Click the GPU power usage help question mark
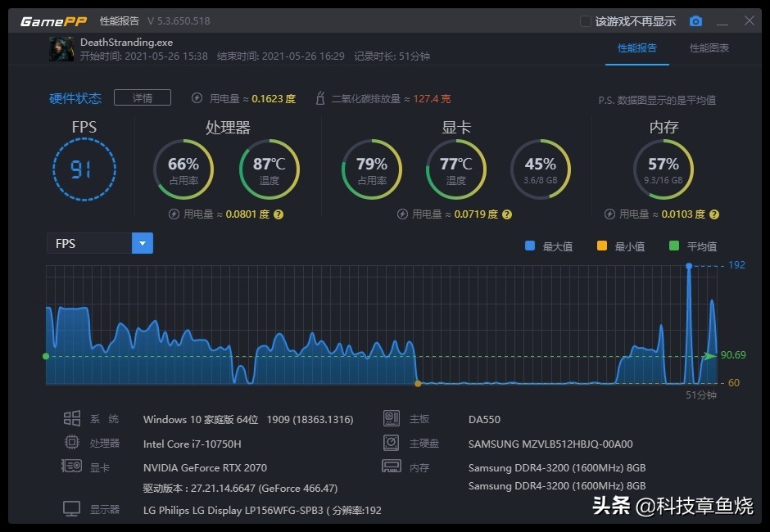Viewport: 770px width, 532px height. click(x=506, y=214)
